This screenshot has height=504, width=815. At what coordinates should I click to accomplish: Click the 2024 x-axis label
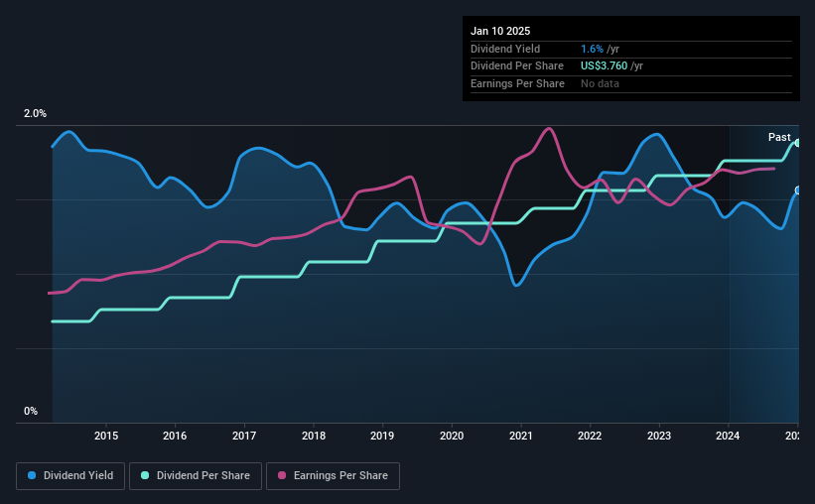point(728,436)
